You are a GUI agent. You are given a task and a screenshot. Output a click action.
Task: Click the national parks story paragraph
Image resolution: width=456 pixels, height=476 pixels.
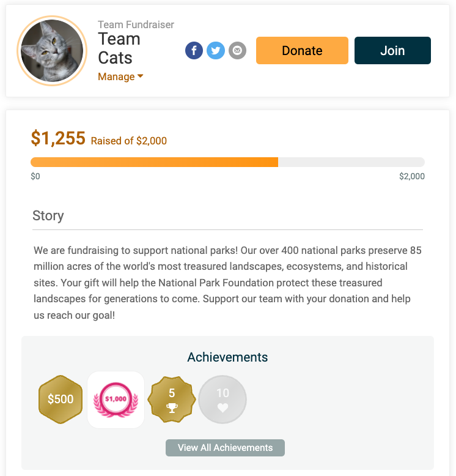pyautogui.click(x=227, y=283)
